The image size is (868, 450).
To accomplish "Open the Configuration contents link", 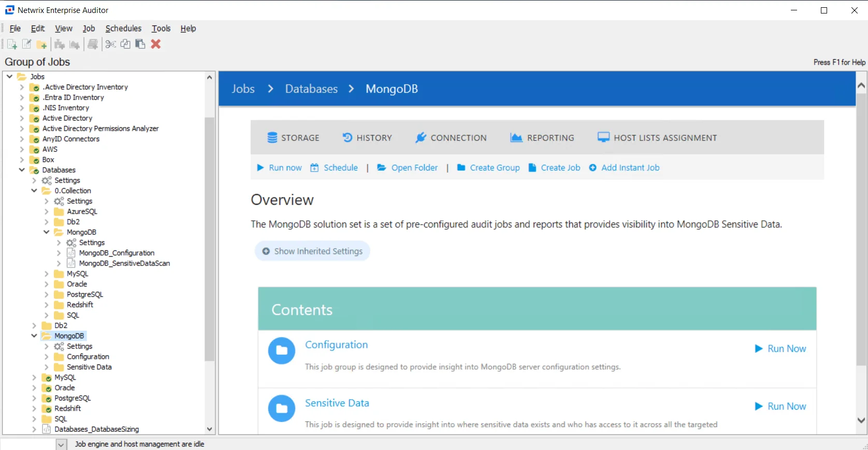I will coord(337,345).
